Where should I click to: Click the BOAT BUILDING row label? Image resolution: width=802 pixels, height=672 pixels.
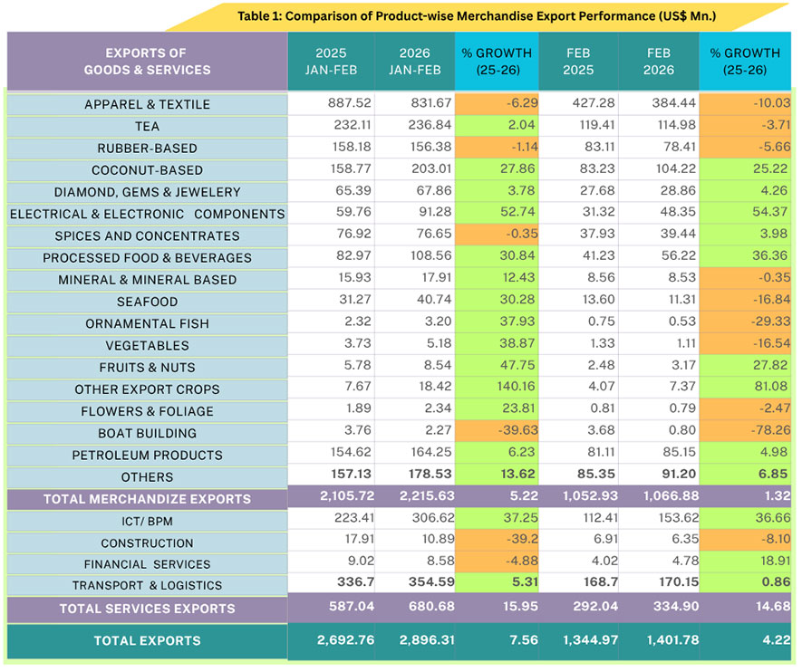(x=146, y=433)
